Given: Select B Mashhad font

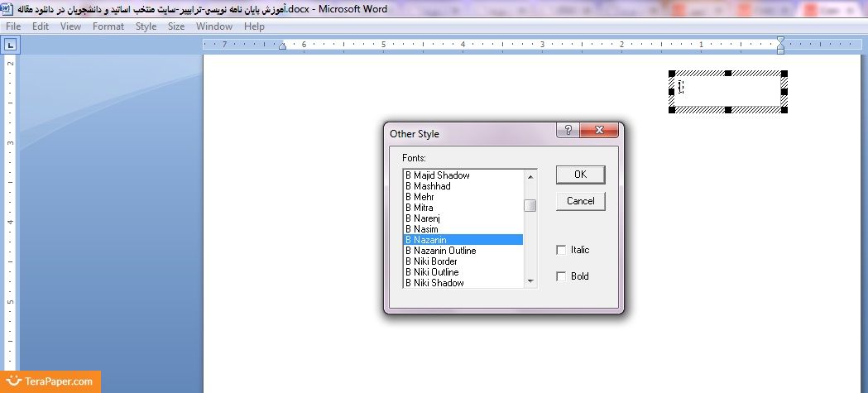Looking at the screenshot, I should (x=463, y=186).
